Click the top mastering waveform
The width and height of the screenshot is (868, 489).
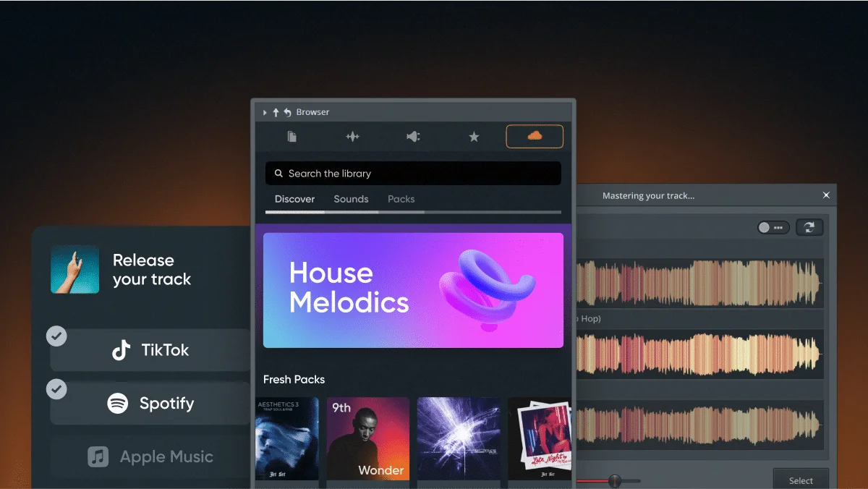coord(699,283)
